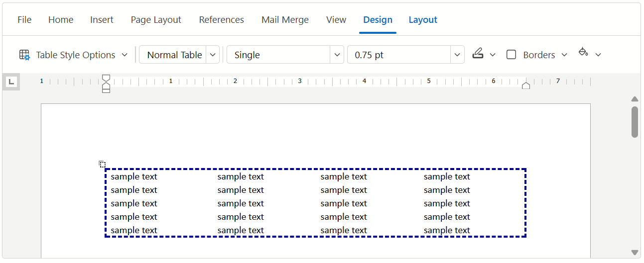Click the scroll up arrow

(x=635, y=99)
